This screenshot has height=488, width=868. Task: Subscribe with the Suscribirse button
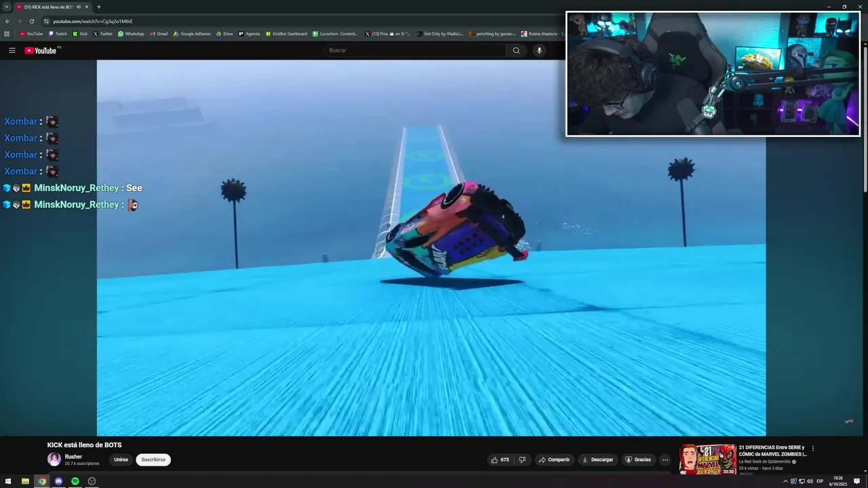(153, 460)
